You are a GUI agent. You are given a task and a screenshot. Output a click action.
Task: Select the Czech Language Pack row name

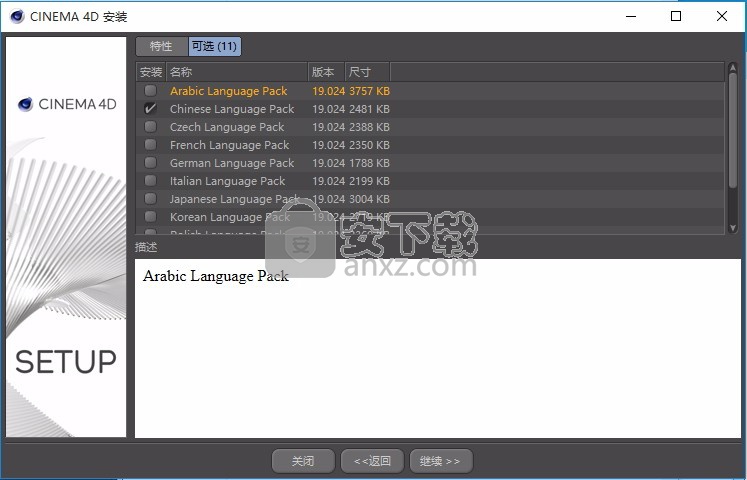click(227, 127)
